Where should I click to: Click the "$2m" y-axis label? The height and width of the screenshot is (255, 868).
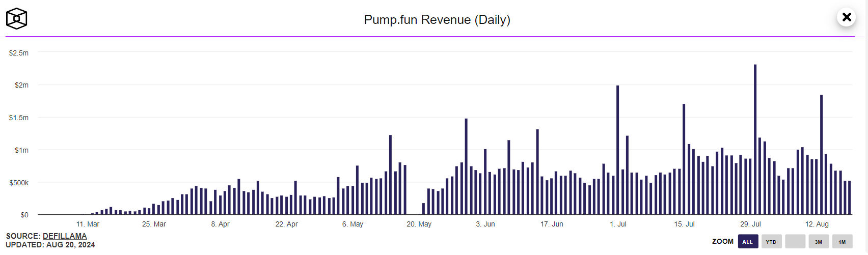[21, 85]
